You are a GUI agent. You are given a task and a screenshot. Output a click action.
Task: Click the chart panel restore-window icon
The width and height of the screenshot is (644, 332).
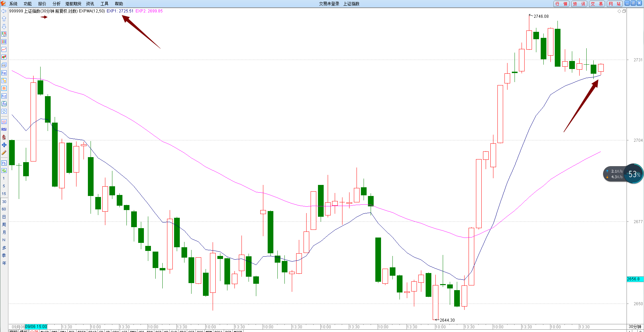pos(624,11)
